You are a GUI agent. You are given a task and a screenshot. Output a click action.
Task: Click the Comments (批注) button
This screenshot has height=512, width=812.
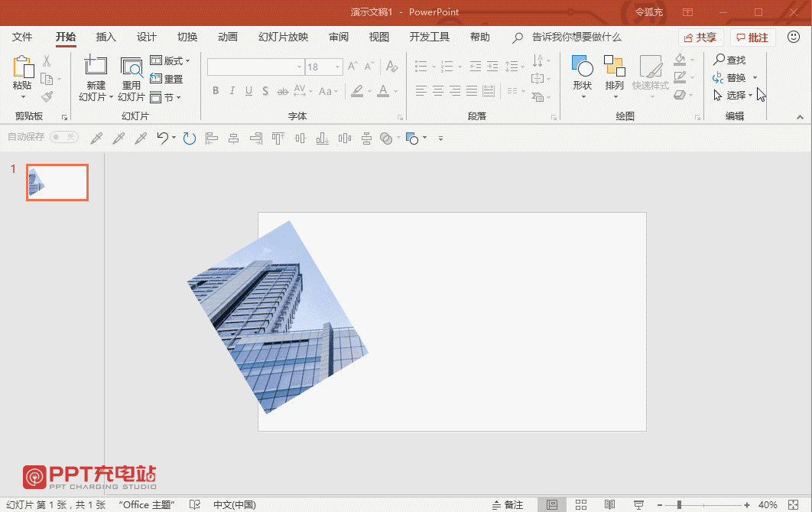point(753,38)
